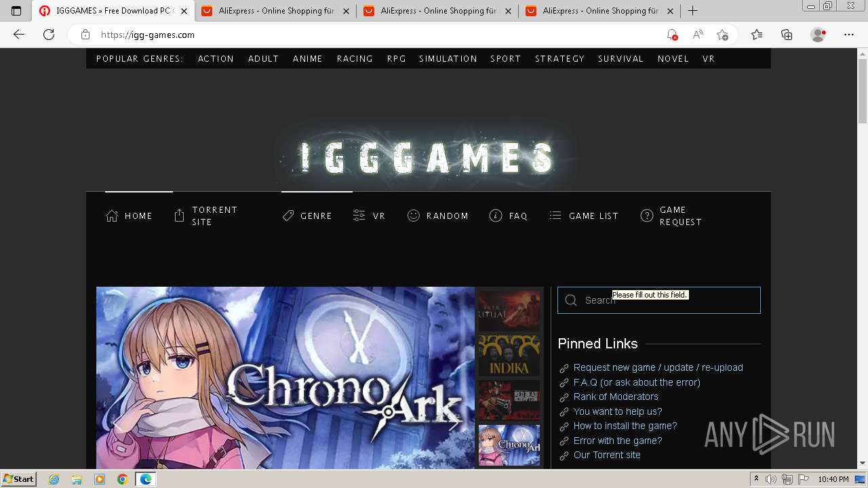Open Read aloud icon in address bar
Screen dimensions: 868x488
[697, 35]
